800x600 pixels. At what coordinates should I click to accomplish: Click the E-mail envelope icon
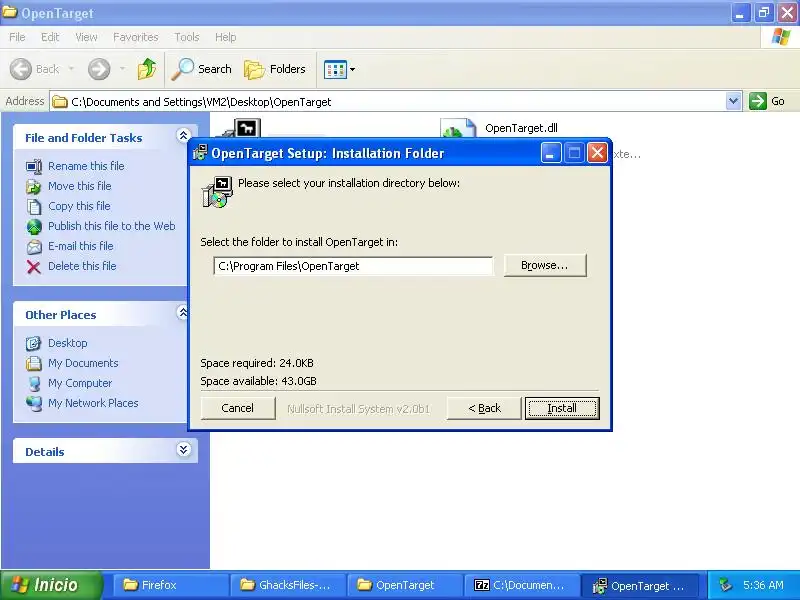click(34, 247)
